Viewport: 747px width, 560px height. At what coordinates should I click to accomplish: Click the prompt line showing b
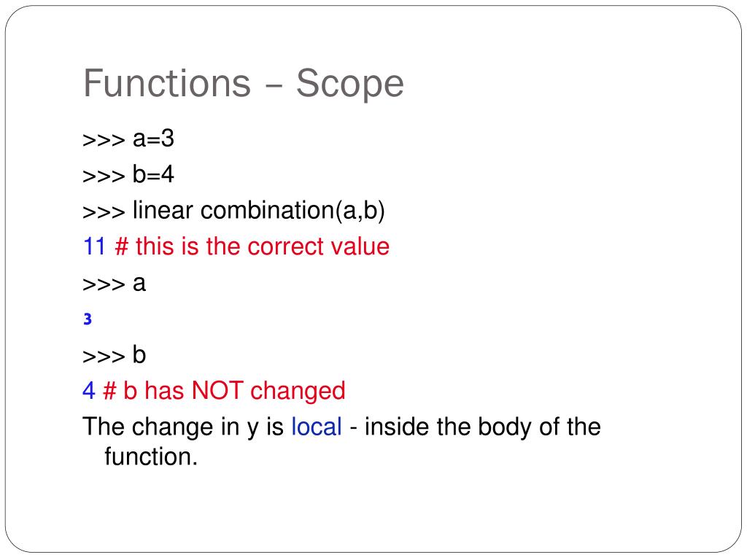pos(114,355)
